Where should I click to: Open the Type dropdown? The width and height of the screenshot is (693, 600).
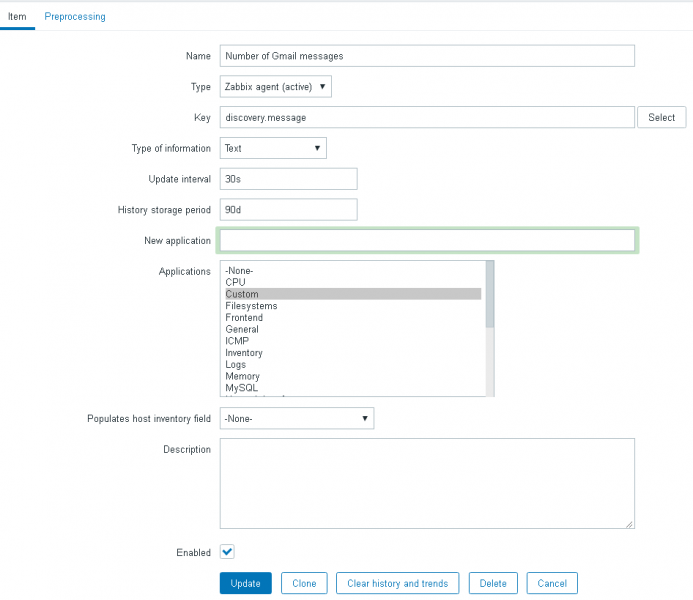tap(275, 87)
